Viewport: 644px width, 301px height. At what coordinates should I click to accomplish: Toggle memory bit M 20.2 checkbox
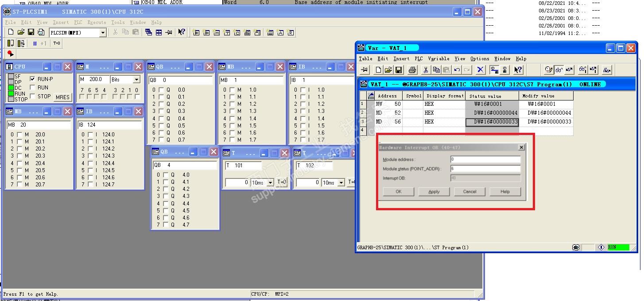point(19,149)
